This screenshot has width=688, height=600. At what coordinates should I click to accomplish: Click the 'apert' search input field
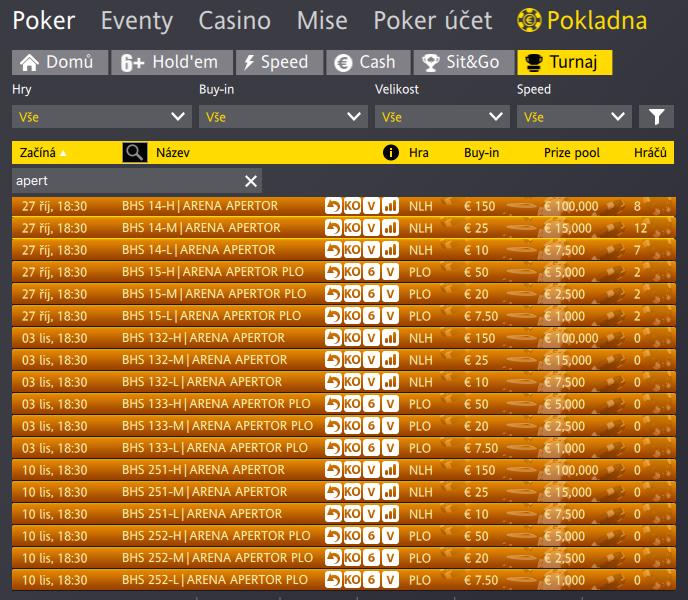(x=125, y=181)
